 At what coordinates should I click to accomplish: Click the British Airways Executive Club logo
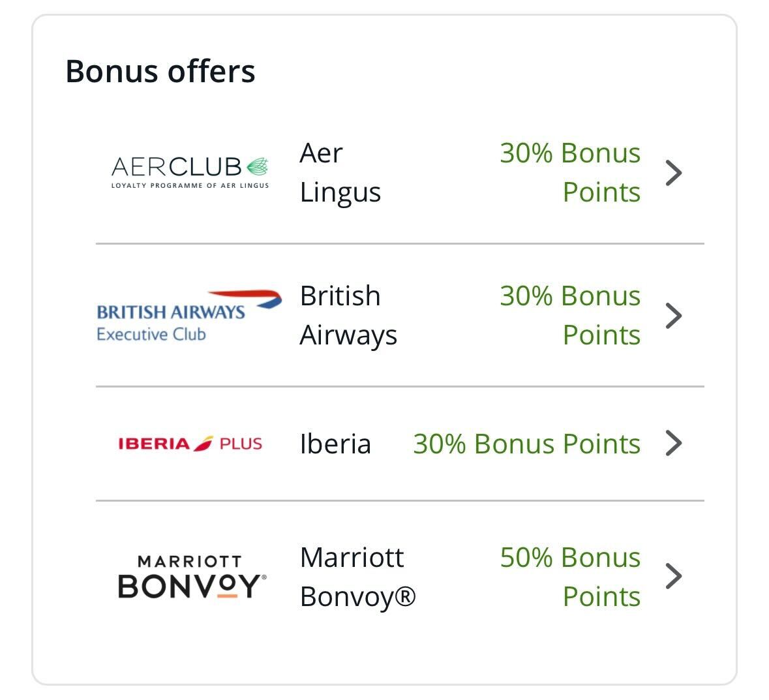click(188, 316)
